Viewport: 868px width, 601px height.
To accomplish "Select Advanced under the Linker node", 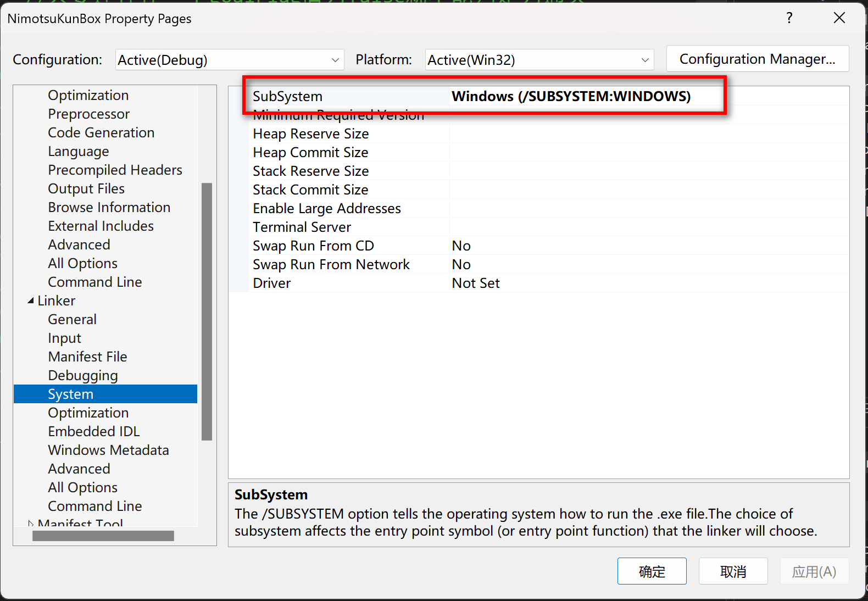I will pyautogui.click(x=79, y=469).
